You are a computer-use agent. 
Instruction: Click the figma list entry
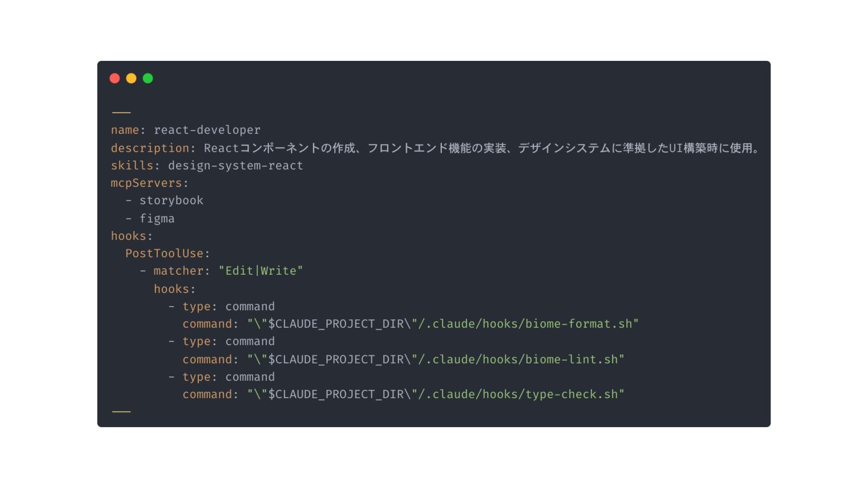[157, 219]
